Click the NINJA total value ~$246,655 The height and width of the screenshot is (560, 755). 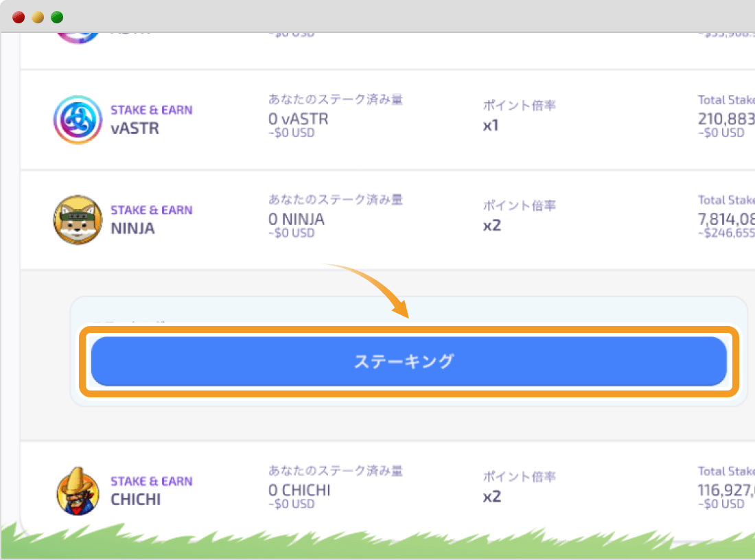click(x=726, y=233)
